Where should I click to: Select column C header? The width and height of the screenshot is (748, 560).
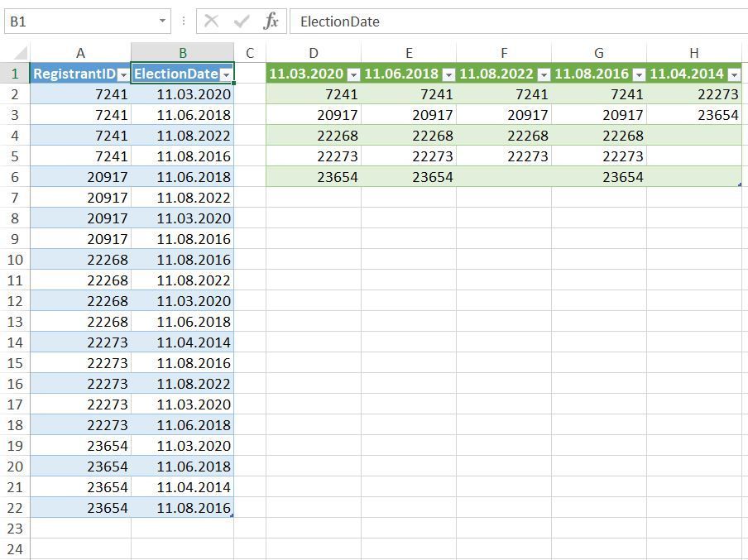click(x=250, y=53)
